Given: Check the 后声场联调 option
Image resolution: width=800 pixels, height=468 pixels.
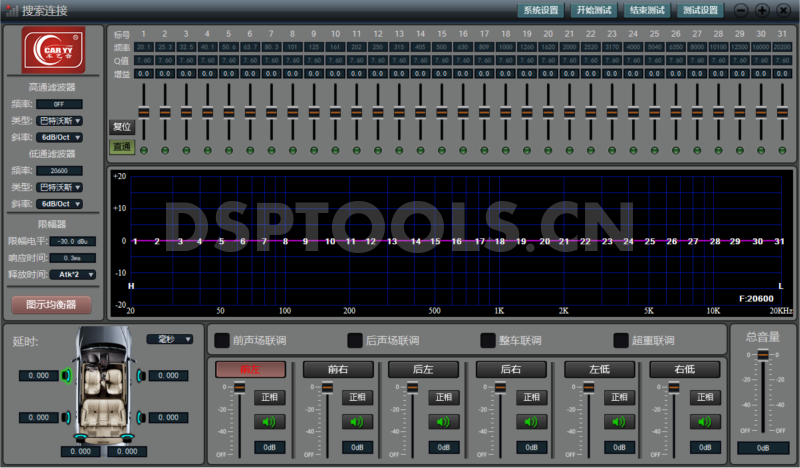Looking at the screenshot, I should point(354,341).
